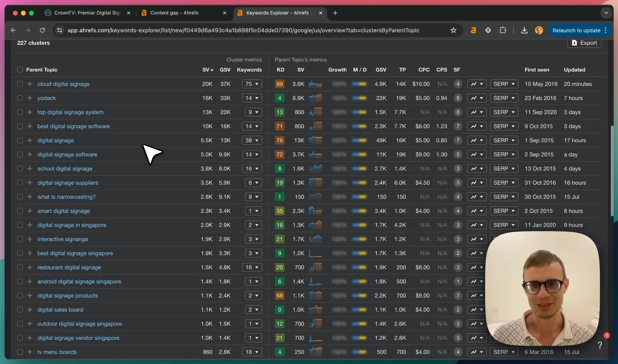Go back to previous page

[x=13, y=30]
